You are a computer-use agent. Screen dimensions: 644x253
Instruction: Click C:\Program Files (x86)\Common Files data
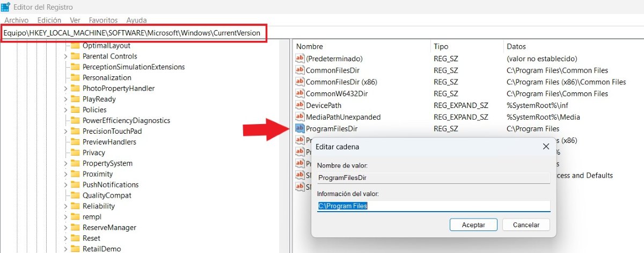coord(566,82)
